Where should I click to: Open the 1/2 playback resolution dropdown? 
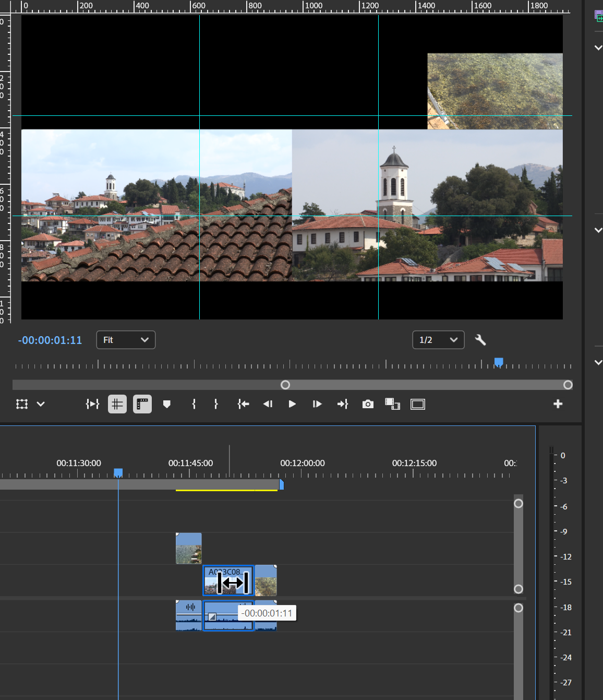(438, 340)
